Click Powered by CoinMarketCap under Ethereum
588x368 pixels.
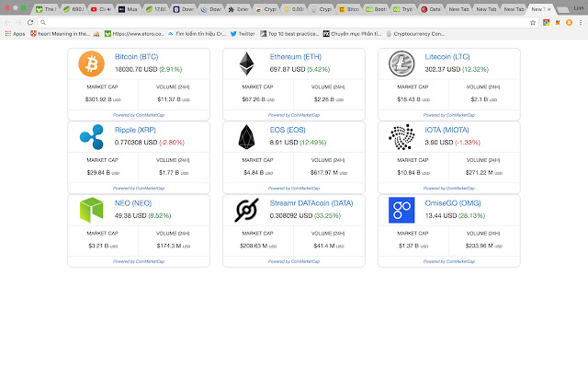(x=294, y=115)
